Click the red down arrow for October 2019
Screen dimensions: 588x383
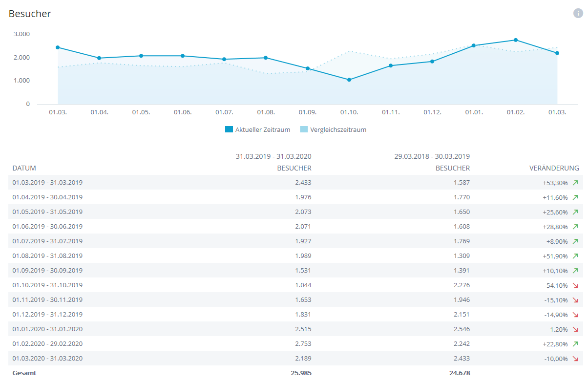[x=575, y=285]
